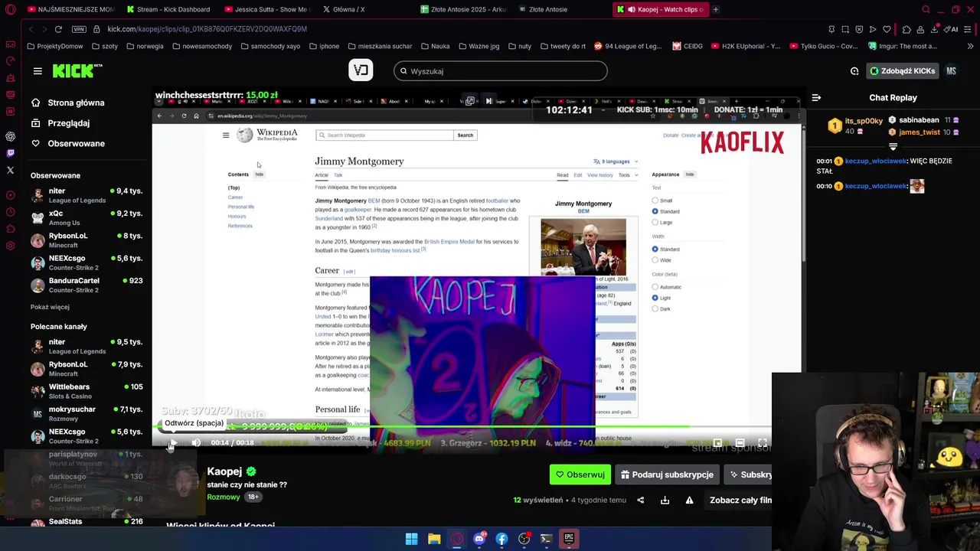The width and height of the screenshot is (980, 551).
Task: Enter fullscreen mode on the clip player
Action: coord(763,442)
